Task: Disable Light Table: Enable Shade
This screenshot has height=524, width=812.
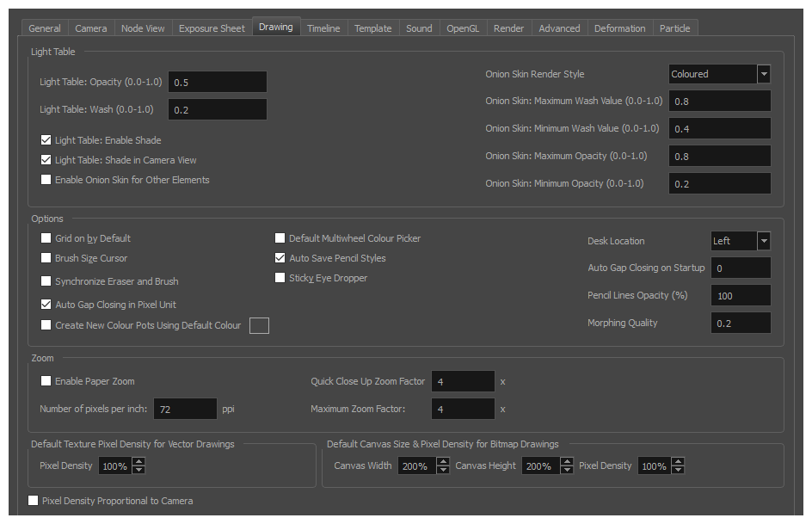Action: [46, 139]
